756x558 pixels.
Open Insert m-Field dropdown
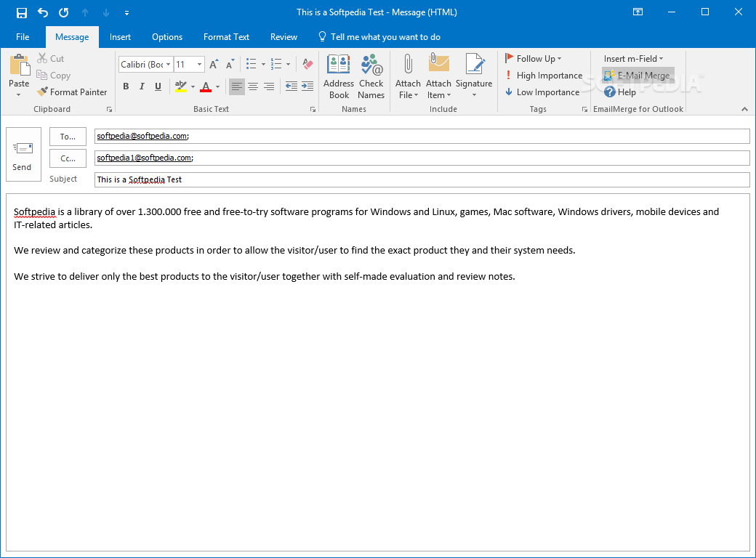click(x=634, y=58)
